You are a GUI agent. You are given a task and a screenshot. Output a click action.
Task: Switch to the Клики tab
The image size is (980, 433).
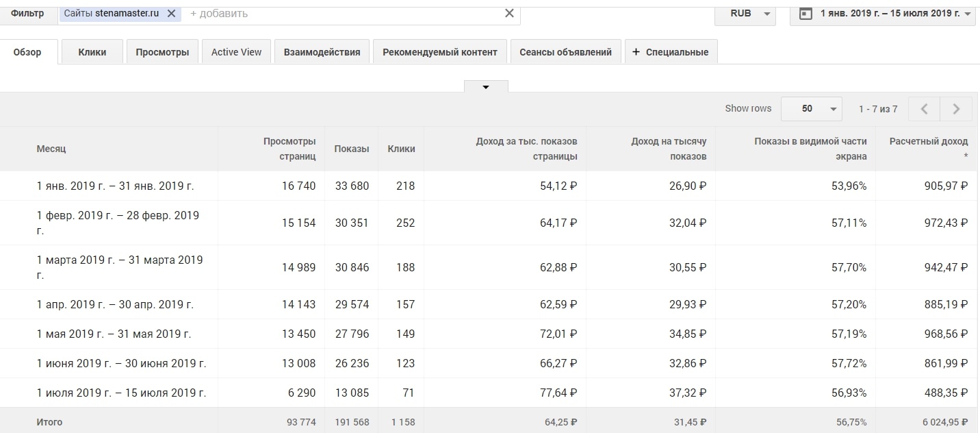(92, 52)
